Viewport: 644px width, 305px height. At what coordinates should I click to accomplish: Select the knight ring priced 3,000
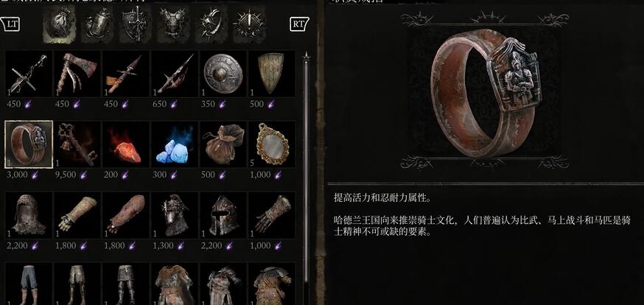coord(29,144)
